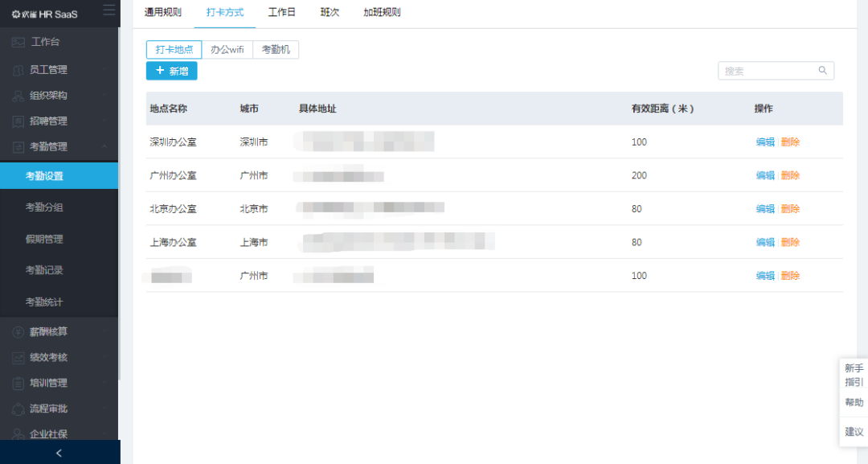Switch to the 办公wifi sub-tab
Image resolution: width=868 pixels, height=464 pixels.
tap(227, 49)
